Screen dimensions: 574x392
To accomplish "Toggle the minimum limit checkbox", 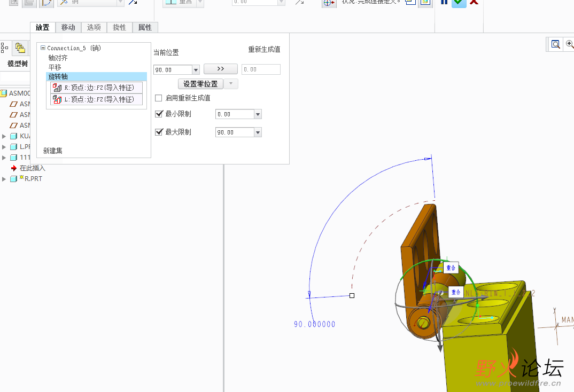I will pyautogui.click(x=159, y=114).
